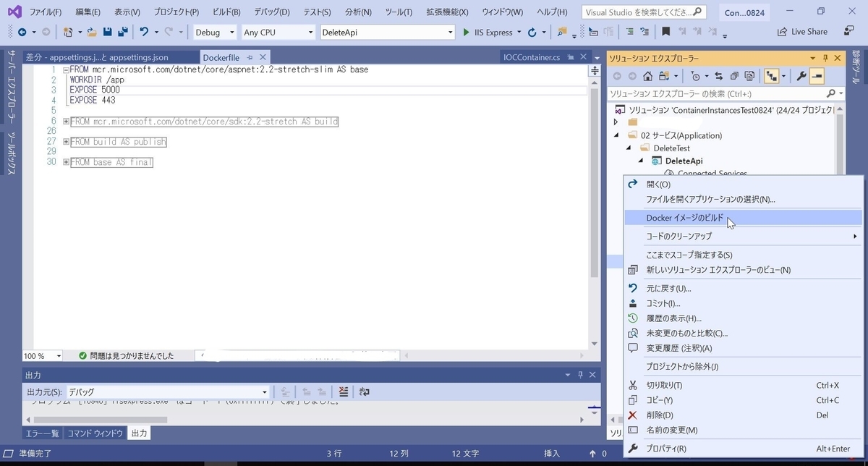This screenshot has width=868, height=466.
Task: Switch to エラー一覧 tab
Action: pos(42,433)
